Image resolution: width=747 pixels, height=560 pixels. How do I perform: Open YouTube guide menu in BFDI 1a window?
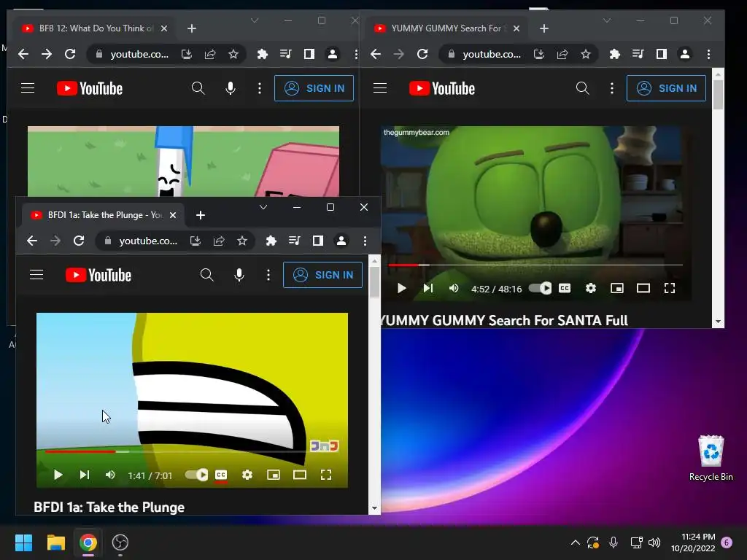(36, 275)
